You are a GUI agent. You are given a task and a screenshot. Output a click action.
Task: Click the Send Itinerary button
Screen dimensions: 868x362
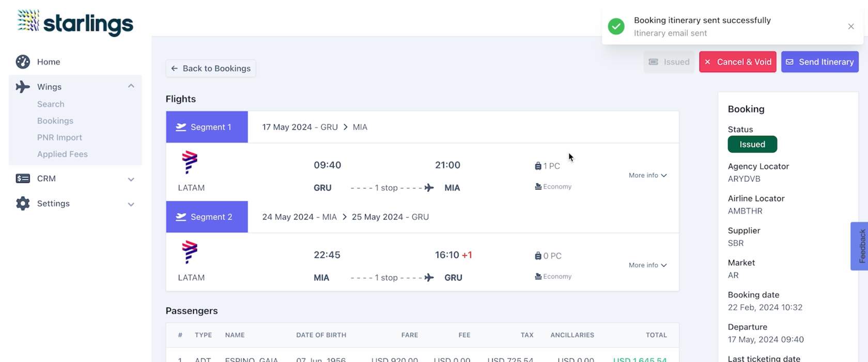819,62
